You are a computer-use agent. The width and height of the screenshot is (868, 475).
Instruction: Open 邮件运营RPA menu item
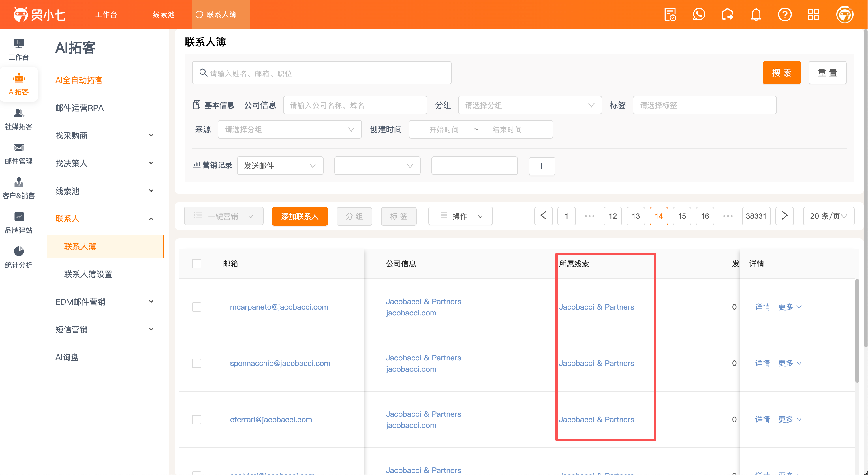pyautogui.click(x=80, y=108)
